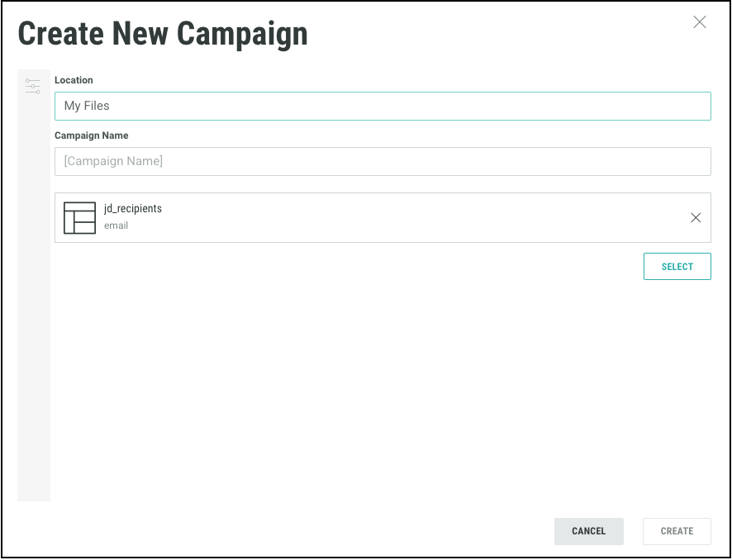This screenshot has height=560, width=732.
Task: Click the Location label
Action: [x=74, y=80]
